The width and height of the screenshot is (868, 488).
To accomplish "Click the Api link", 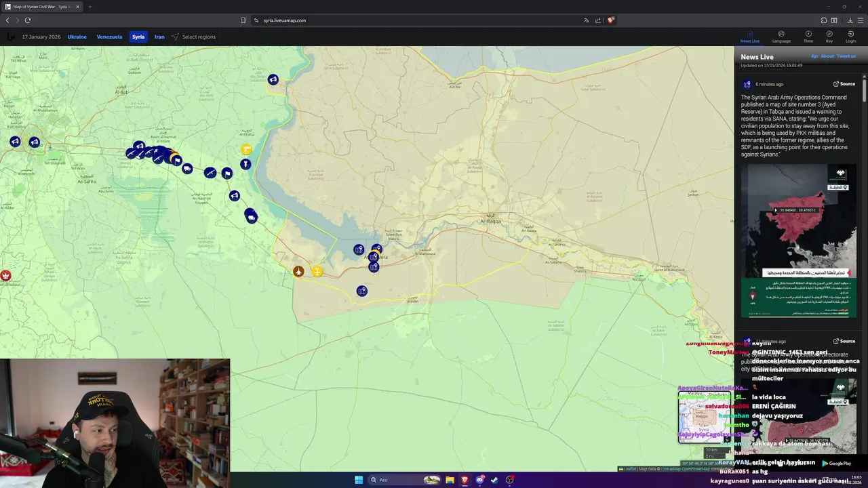I will coord(814,56).
